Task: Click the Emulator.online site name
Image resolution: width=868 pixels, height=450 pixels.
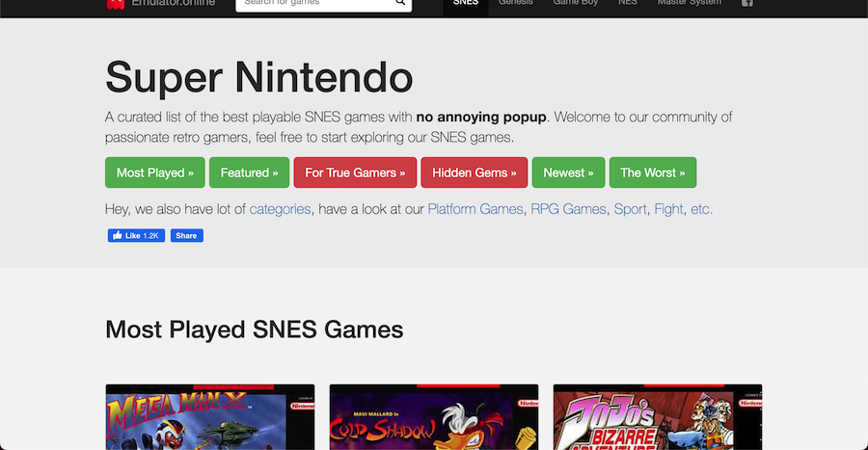Action: pos(174,3)
